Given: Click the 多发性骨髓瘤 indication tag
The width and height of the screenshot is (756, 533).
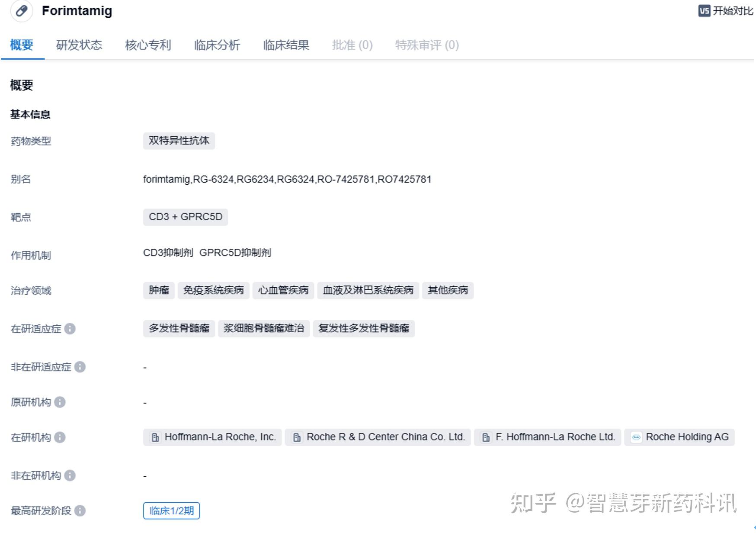Looking at the screenshot, I should pos(179,329).
